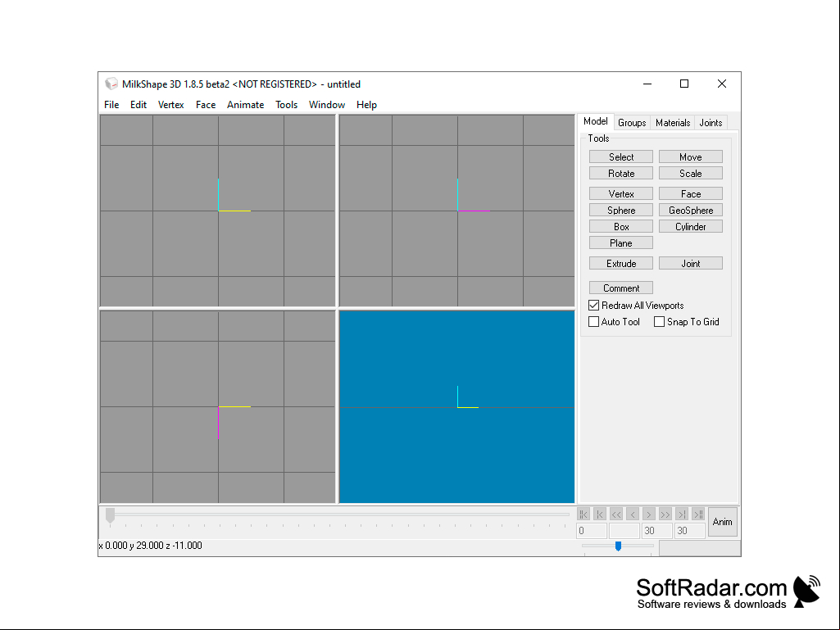Click the fast-forward double-arrow button
The image size is (840, 630).
(x=665, y=514)
